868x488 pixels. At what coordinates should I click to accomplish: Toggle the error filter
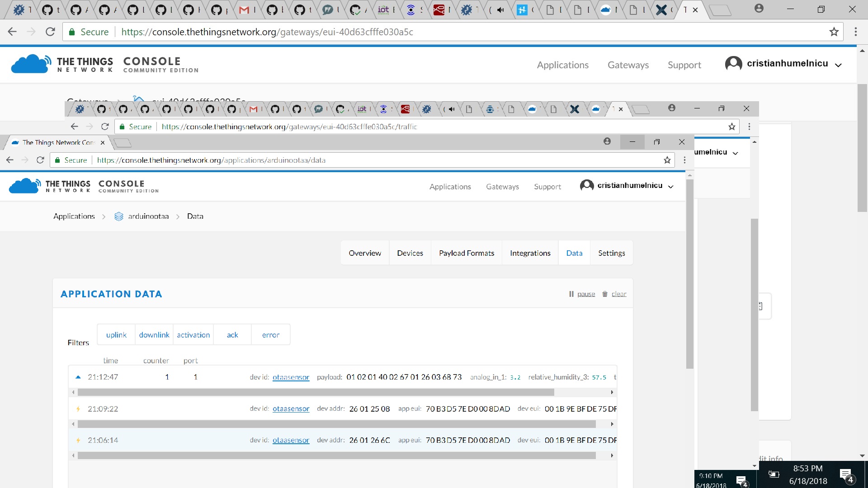[271, 335]
